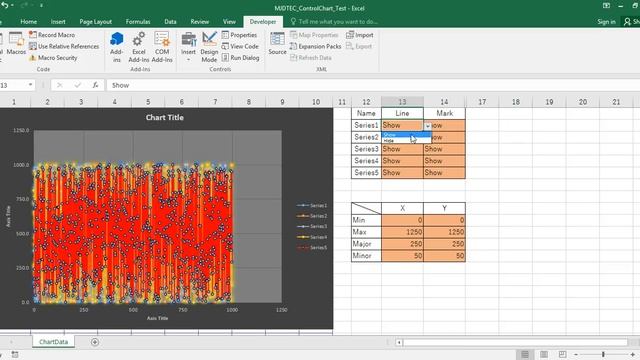Open COM Add-ins dialog
640x360 pixels.
pos(162,47)
